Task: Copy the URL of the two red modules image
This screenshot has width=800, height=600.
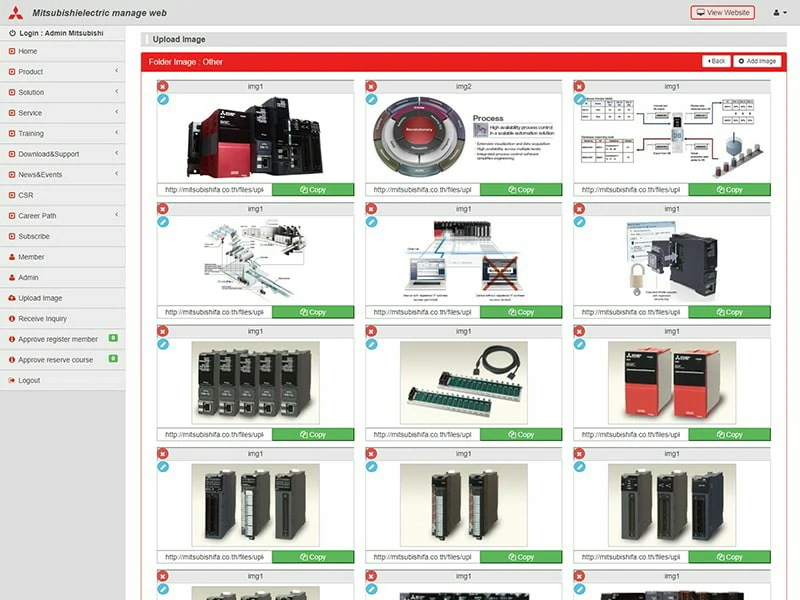Action: (x=729, y=435)
